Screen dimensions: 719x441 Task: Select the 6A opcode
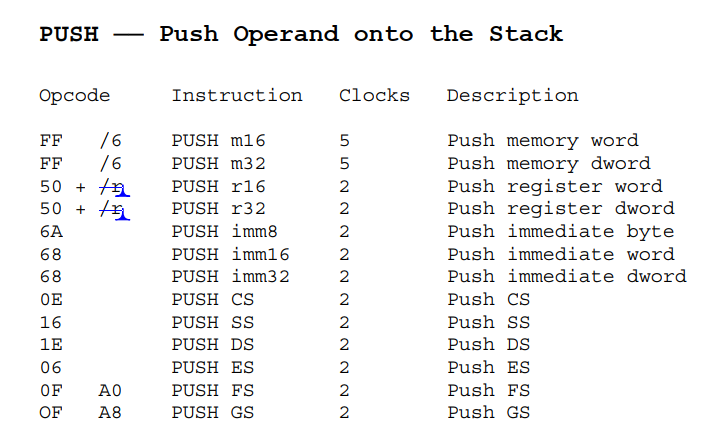tap(50, 232)
